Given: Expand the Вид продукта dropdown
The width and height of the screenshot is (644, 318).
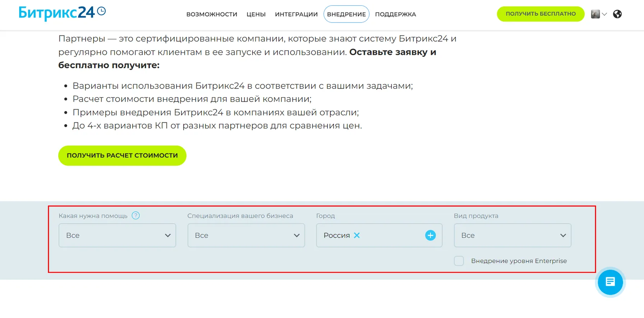Looking at the screenshot, I should point(513,235).
